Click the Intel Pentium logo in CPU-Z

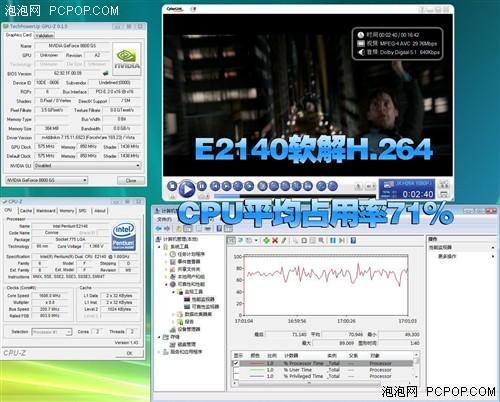[123, 236]
